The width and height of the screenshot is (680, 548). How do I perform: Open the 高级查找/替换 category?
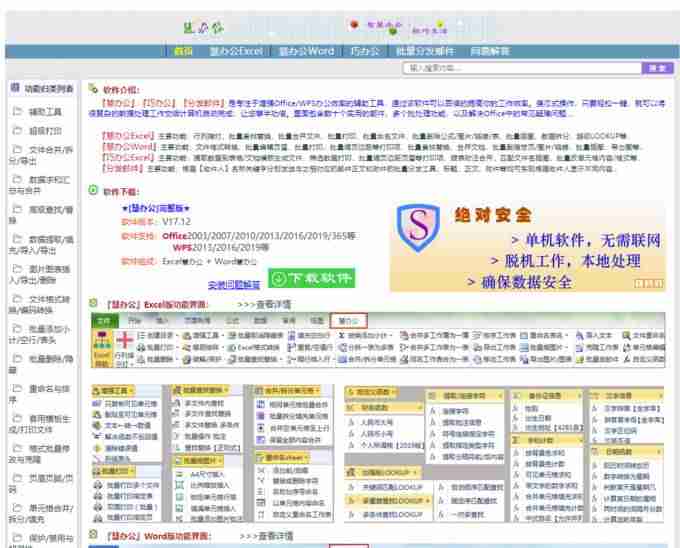point(41,215)
